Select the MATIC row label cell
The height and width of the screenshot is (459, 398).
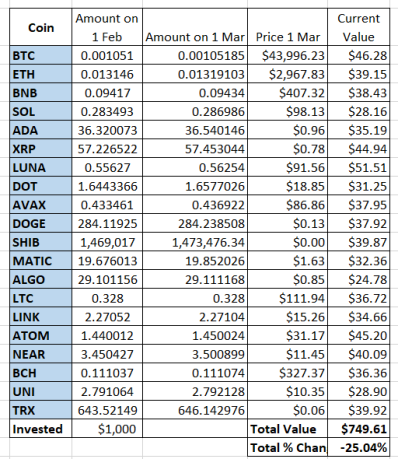click(x=41, y=261)
